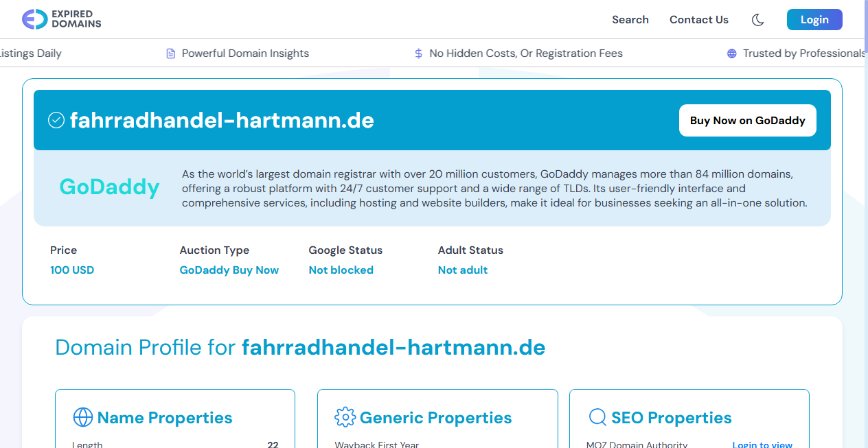868x448 pixels.
Task: Click Trusted by Professionals text
Action: pos(805,54)
